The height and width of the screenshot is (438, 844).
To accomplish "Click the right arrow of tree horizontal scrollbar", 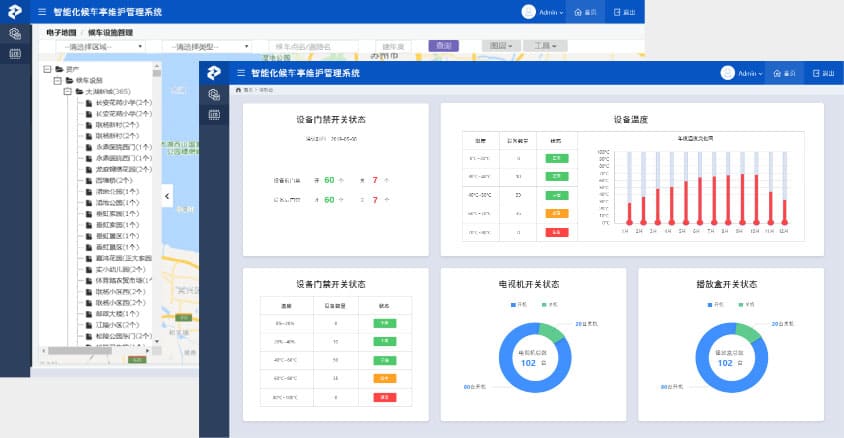I will (147, 351).
